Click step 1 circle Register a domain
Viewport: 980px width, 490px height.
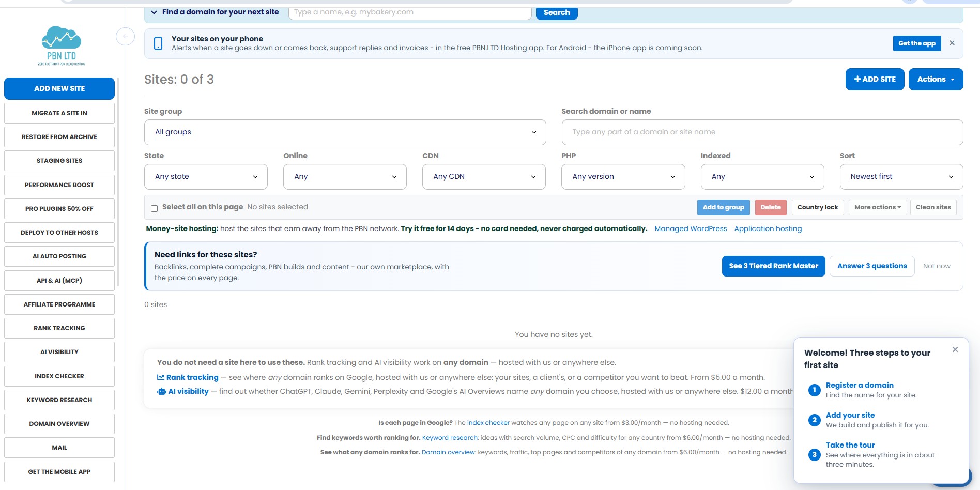814,390
